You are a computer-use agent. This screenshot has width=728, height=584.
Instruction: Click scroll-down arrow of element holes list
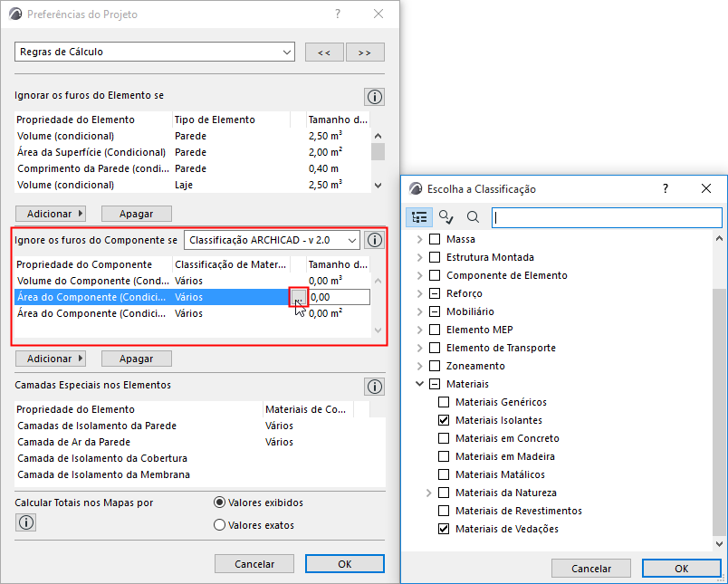378,186
